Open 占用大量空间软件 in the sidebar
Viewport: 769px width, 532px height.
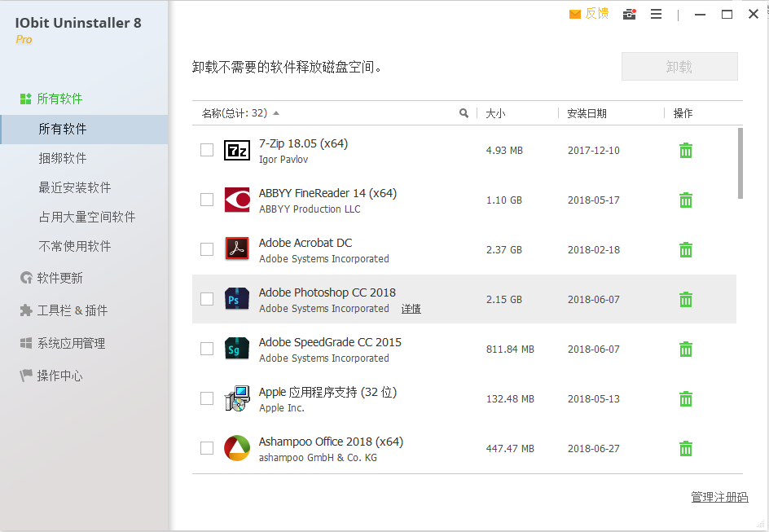[x=87, y=217]
